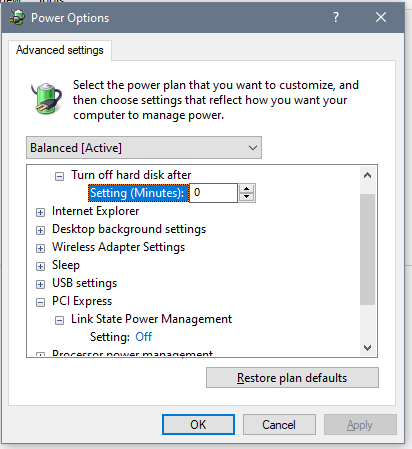412x449 pixels.
Task: Collapse Link State Power Management node
Action: coord(59,320)
